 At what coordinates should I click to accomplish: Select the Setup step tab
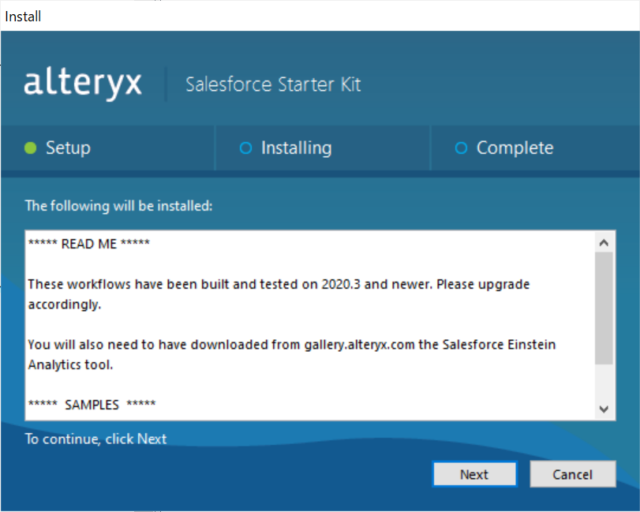[x=107, y=148]
